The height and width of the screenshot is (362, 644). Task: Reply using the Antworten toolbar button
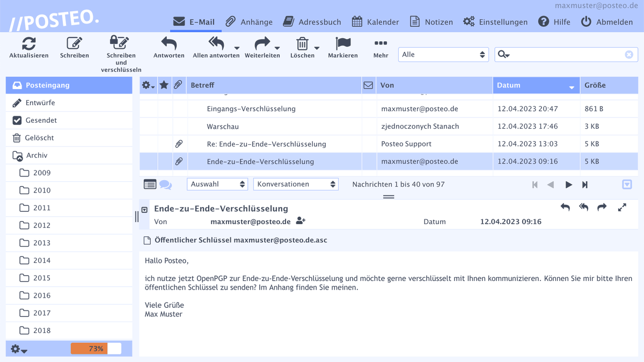[169, 43]
